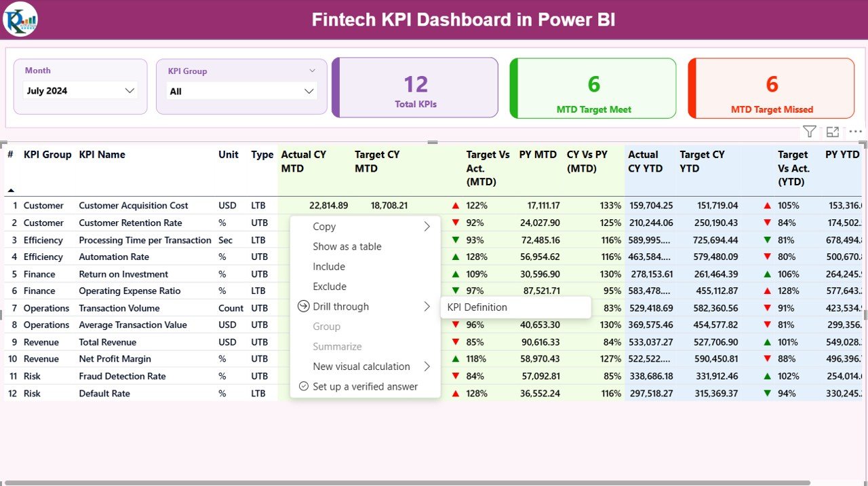Click the sort arrow under the # column header
The height and width of the screenshot is (486, 868).
pyautogui.click(x=11, y=190)
